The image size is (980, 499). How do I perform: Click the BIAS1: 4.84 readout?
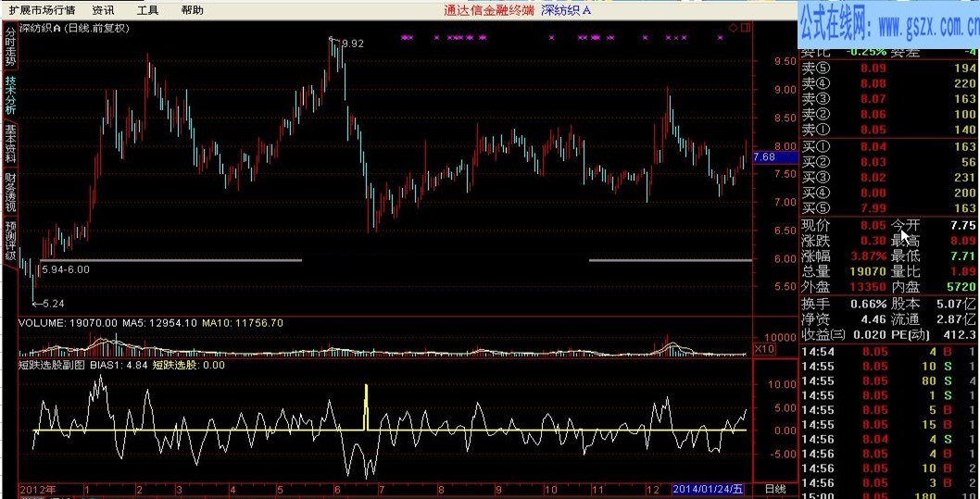(119, 365)
